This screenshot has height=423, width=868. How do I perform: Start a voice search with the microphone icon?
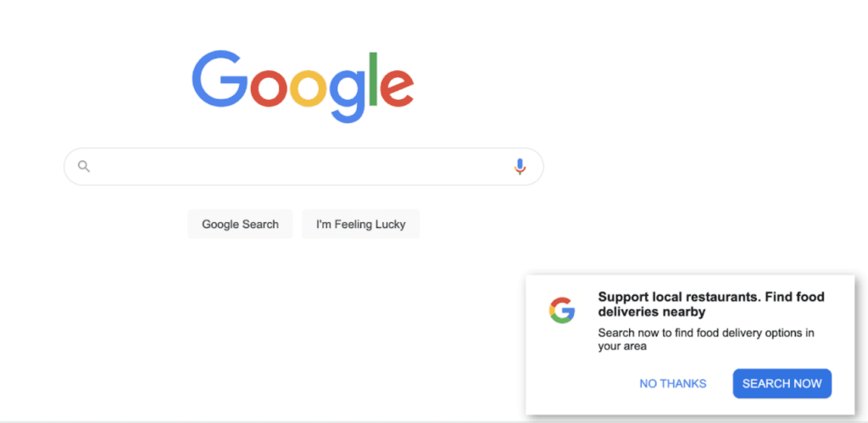[520, 166]
